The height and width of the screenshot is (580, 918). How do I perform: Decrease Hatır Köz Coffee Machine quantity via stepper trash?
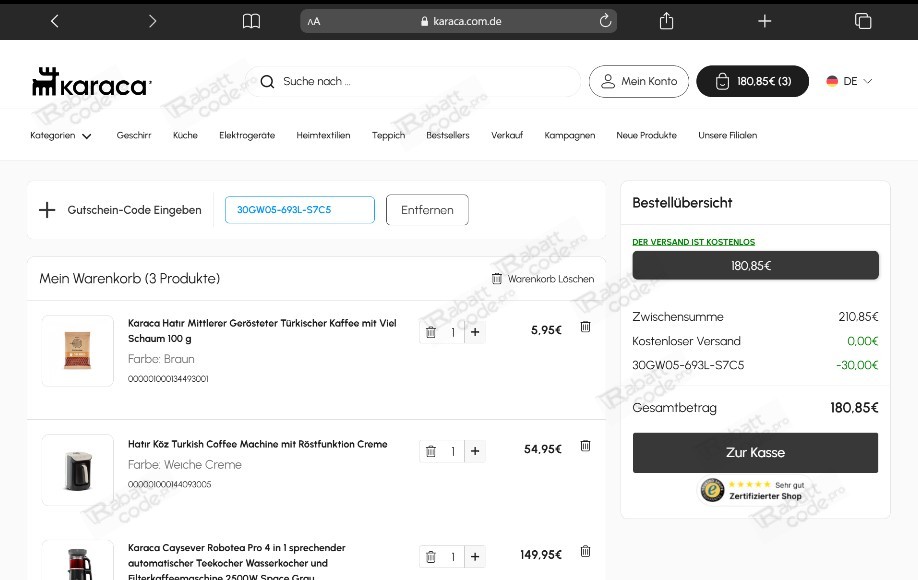click(431, 451)
